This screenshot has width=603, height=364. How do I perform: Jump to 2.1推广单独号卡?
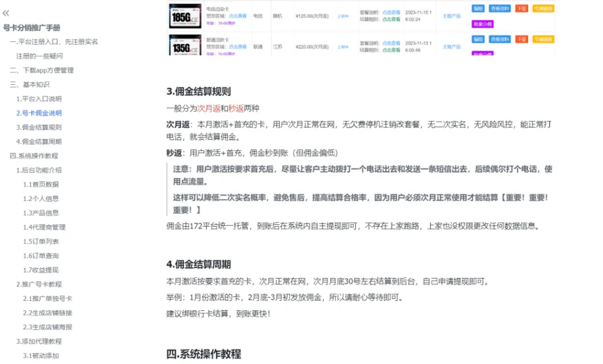47,298
